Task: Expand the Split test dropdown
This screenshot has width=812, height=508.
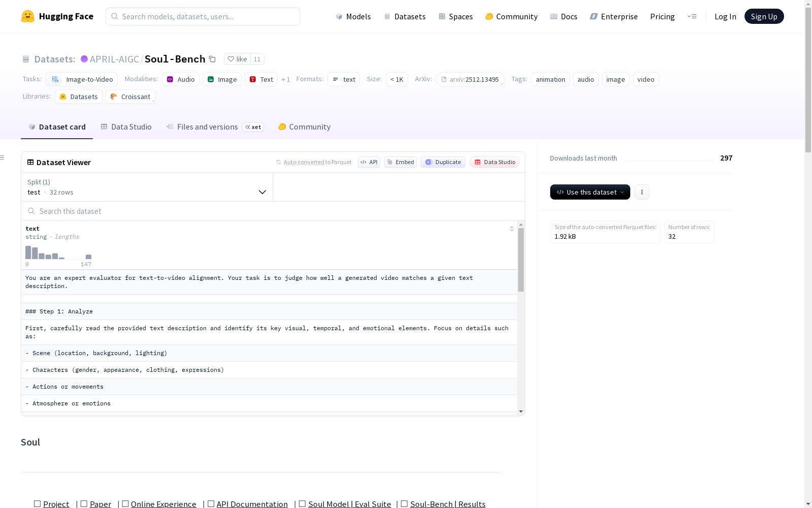Action: point(147,187)
